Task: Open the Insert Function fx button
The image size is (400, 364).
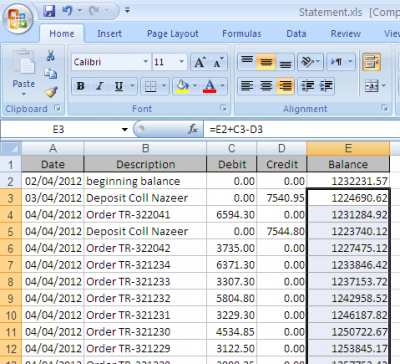Action: (x=193, y=129)
